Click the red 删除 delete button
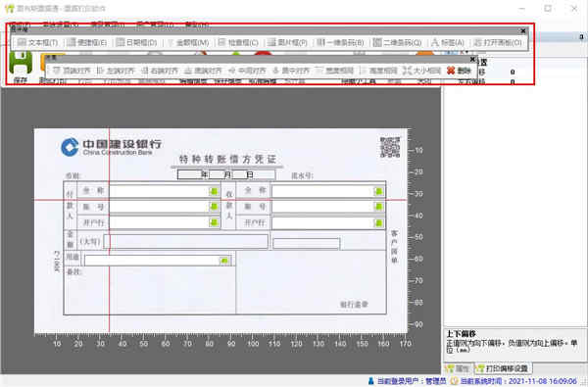 (x=459, y=71)
